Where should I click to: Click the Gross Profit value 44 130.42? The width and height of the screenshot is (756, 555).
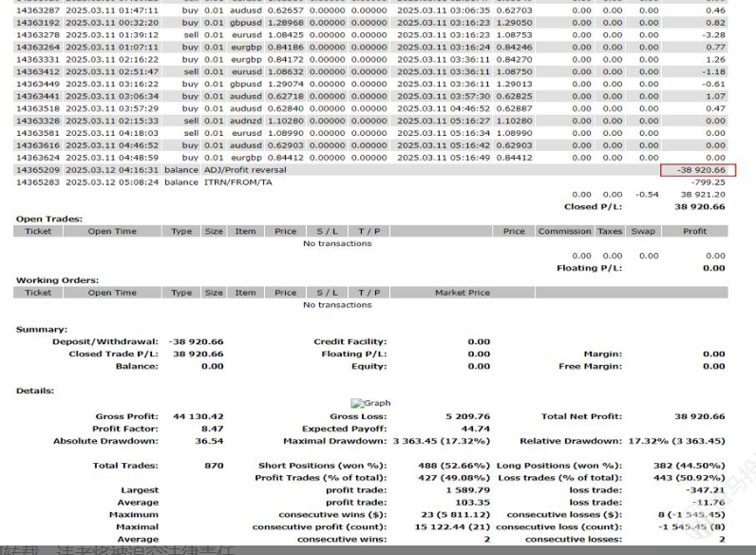point(199,416)
